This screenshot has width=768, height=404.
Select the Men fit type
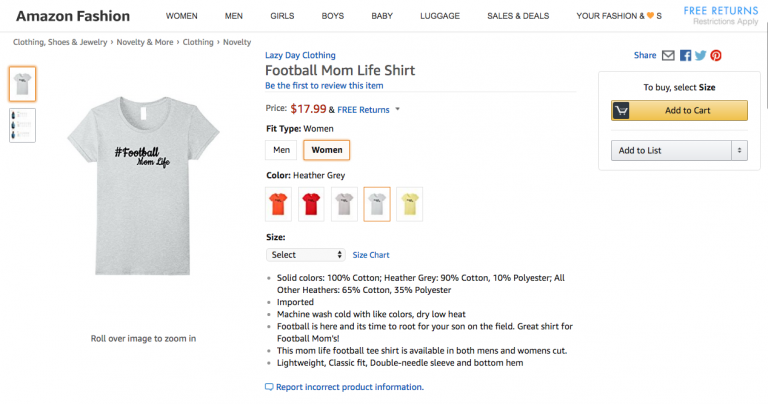click(281, 150)
